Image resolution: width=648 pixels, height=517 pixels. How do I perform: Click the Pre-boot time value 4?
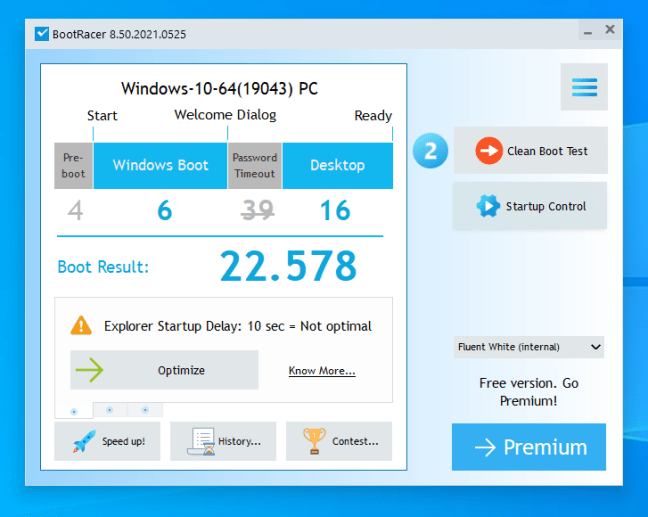(x=75, y=210)
